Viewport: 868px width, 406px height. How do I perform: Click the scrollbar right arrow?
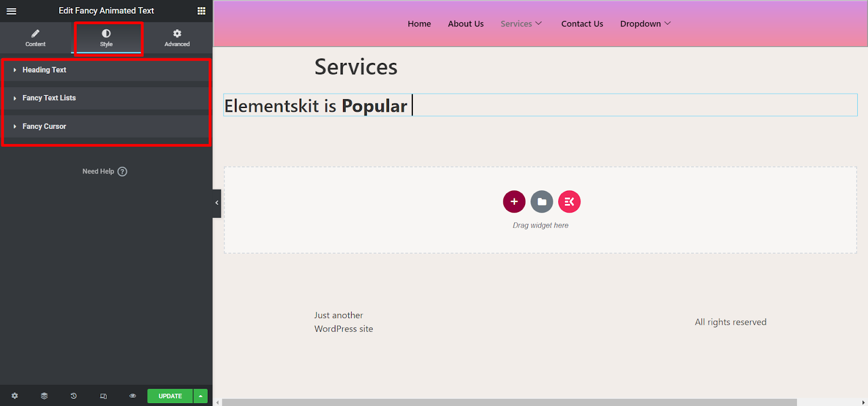tap(864, 402)
